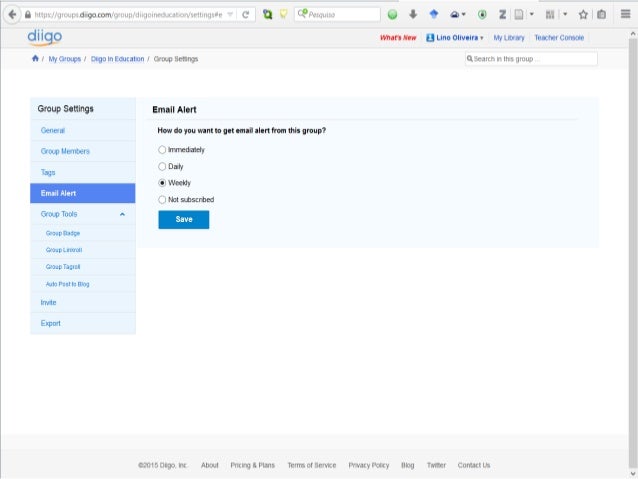Open the What's New link
Image resolution: width=638 pixels, height=479 pixels.
398,37
